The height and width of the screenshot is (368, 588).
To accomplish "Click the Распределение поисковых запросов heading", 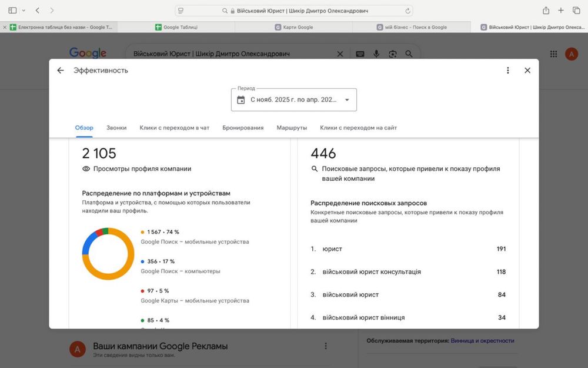I will pos(369,203).
